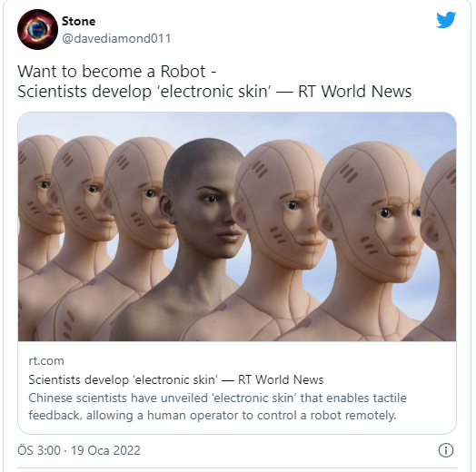This screenshot has width=476, height=472.
Task: Click the word "Robot" in the tweet
Action: coord(183,72)
